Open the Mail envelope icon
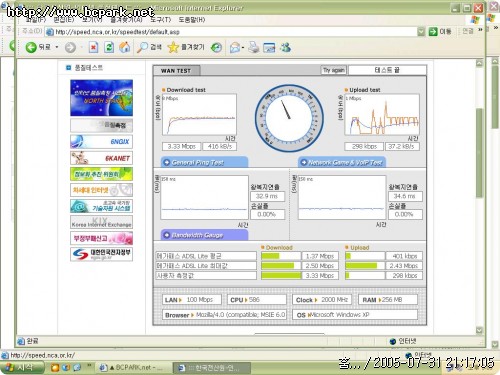Screen dimensions: 500x375 pyautogui.click(x=235, y=48)
